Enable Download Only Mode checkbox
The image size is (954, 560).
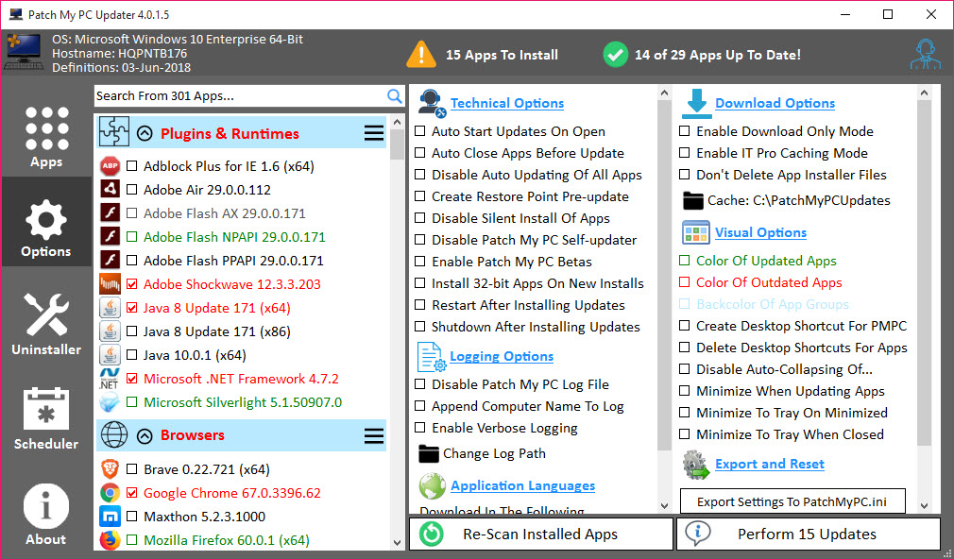coord(685,131)
